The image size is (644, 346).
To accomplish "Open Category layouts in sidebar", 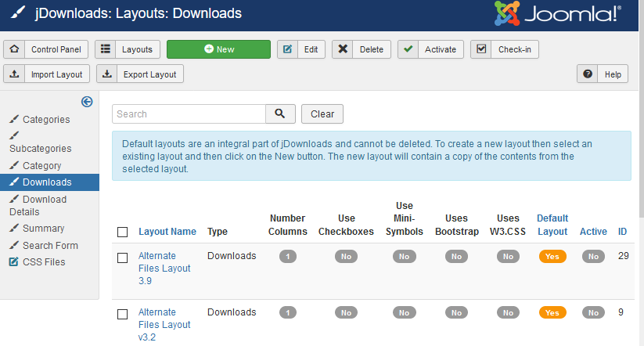I will coord(42,166).
